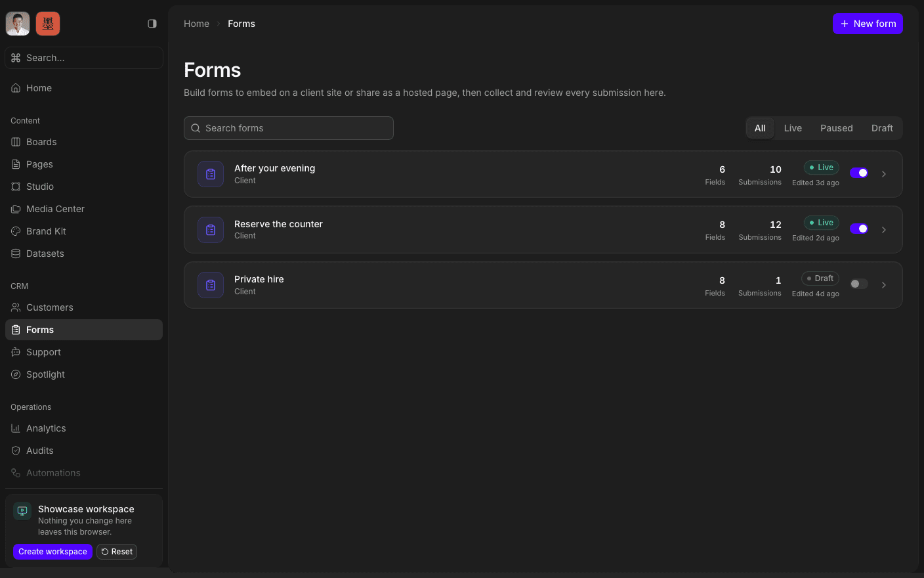Select Forms in the CRM sidebar
Image resolution: width=924 pixels, height=578 pixels.
(84, 330)
